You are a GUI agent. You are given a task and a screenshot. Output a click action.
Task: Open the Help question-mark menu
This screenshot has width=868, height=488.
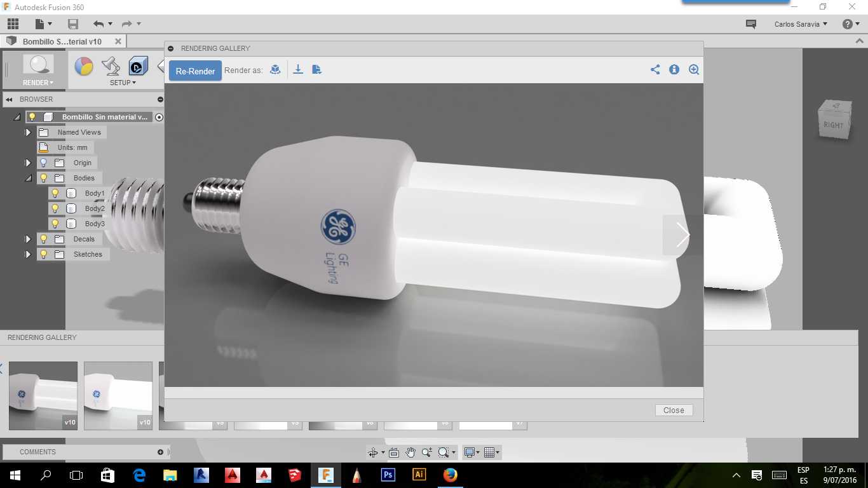[850, 24]
